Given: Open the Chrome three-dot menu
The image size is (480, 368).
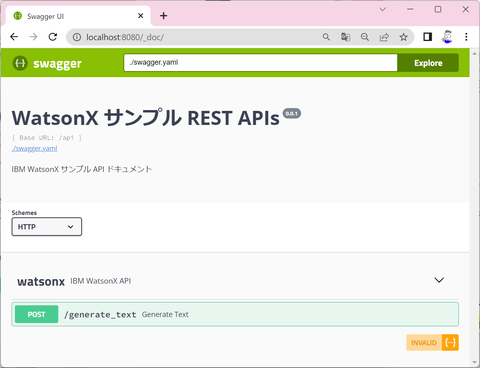Looking at the screenshot, I should pos(466,37).
